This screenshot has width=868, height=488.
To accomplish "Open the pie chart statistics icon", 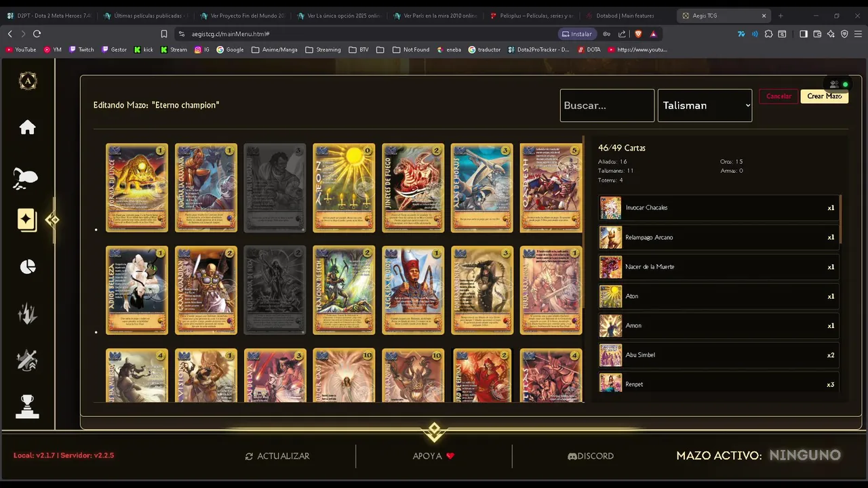I will click(28, 267).
